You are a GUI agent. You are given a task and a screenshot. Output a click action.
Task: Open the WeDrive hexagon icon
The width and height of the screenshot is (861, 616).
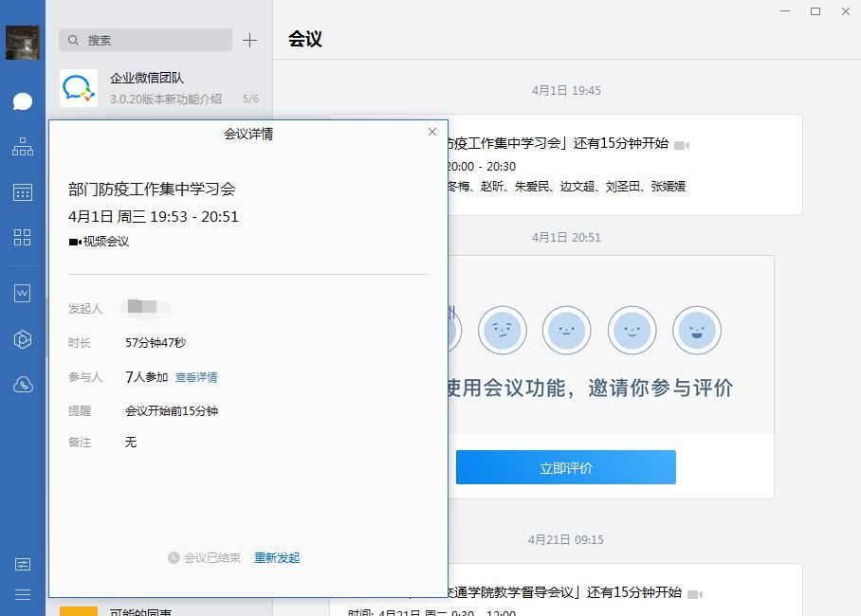23,339
